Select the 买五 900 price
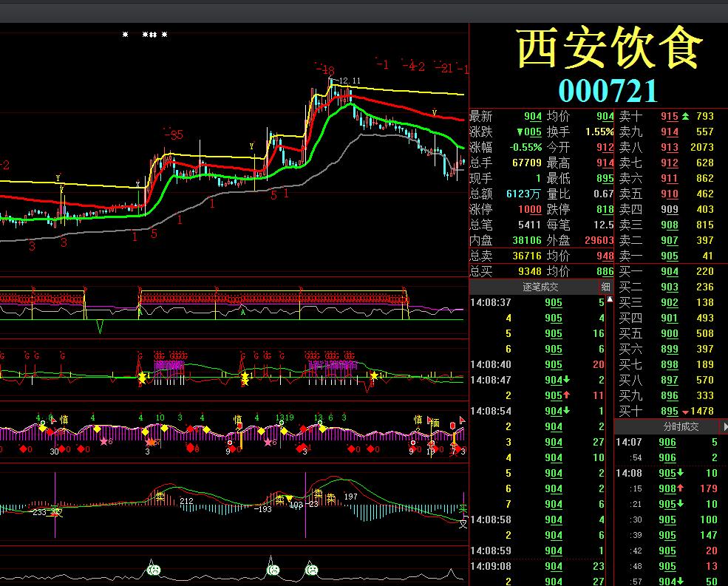This screenshot has width=728, height=586. (670, 333)
